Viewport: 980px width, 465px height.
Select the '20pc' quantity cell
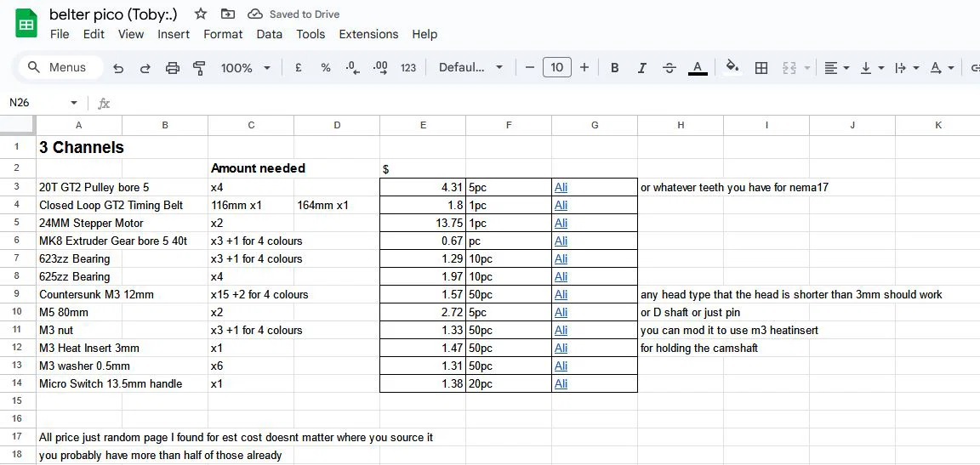509,383
